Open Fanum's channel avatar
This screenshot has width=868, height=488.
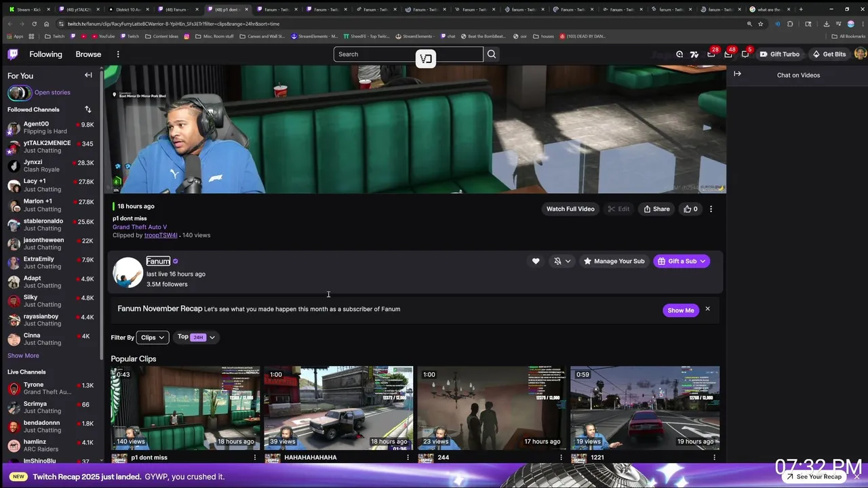(x=127, y=272)
